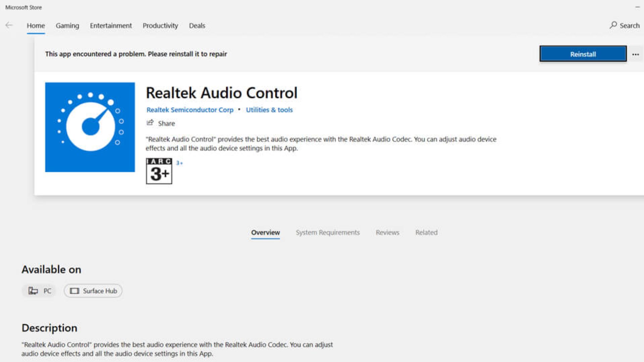The width and height of the screenshot is (644, 362).
Task: Click the Microsoft Store window title
Action: click(23, 7)
